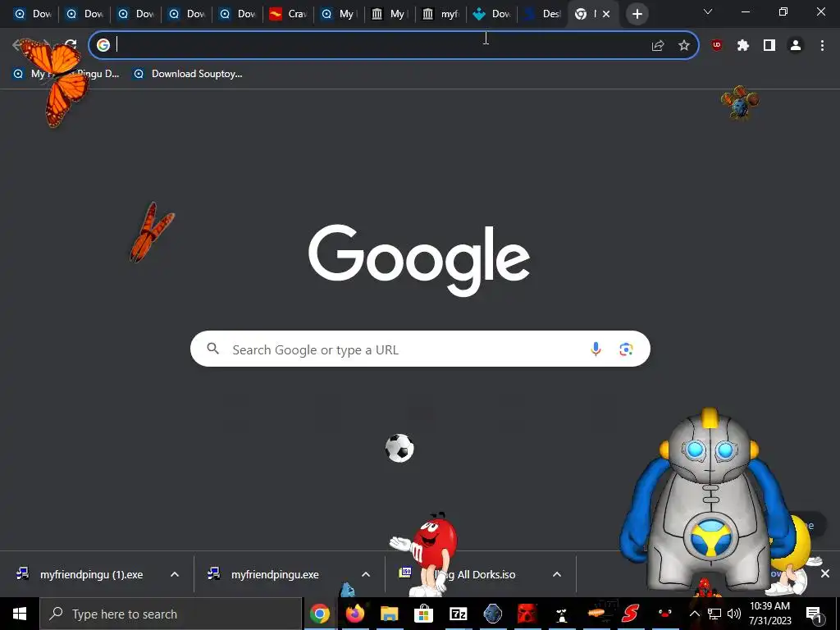Open Microsoft Store from taskbar
The height and width of the screenshot is (630, 840).
pos(424,614)
